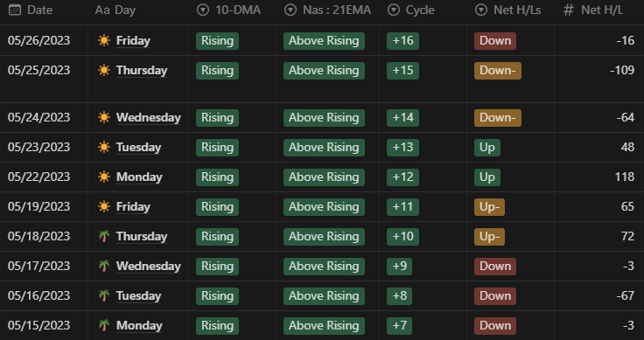Open the Net H/Ls column header
This screenshot has height=340, width=644.
pos(510,11)
